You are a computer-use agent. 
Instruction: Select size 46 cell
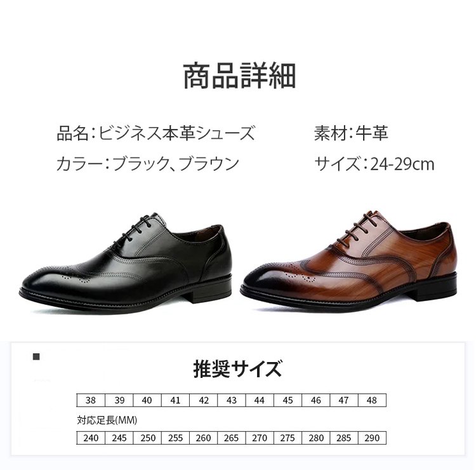point(315,400)
